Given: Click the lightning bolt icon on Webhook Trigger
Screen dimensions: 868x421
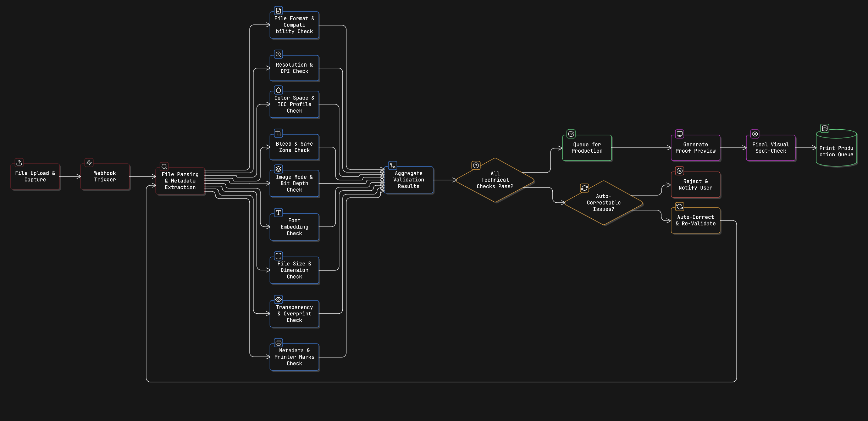Looking at the screenshot, I should pos(89,163).
